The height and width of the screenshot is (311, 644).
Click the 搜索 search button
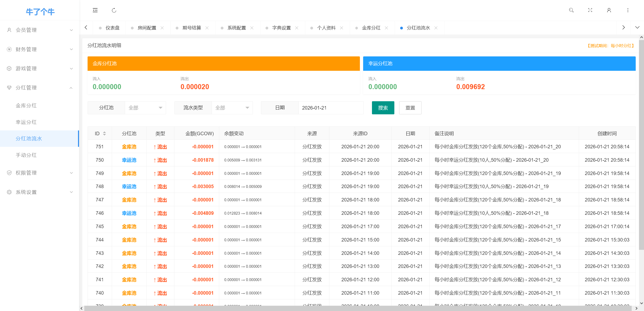point(383,108)
